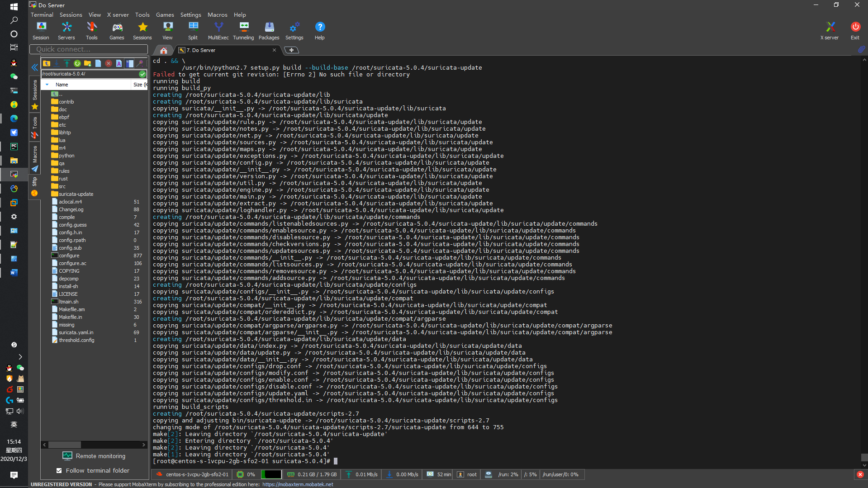Click the terminal vertical scrollbar thumb

click(864, 457)
